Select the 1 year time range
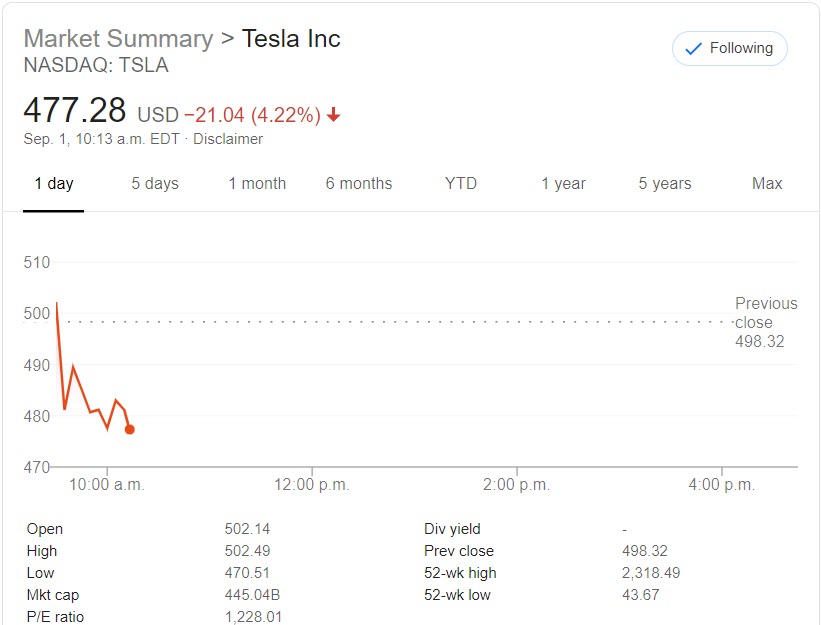 (562, 184)
